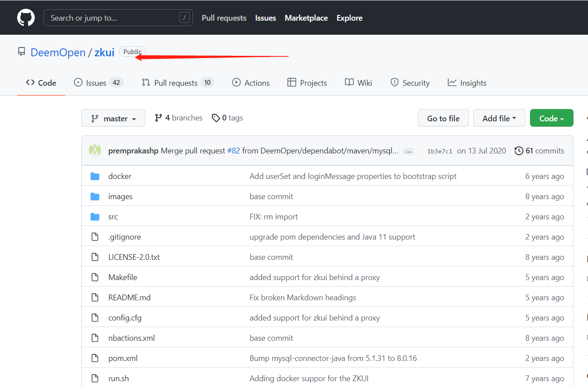
Task: Open the GitHub home logo
Action: click(26, 18)
